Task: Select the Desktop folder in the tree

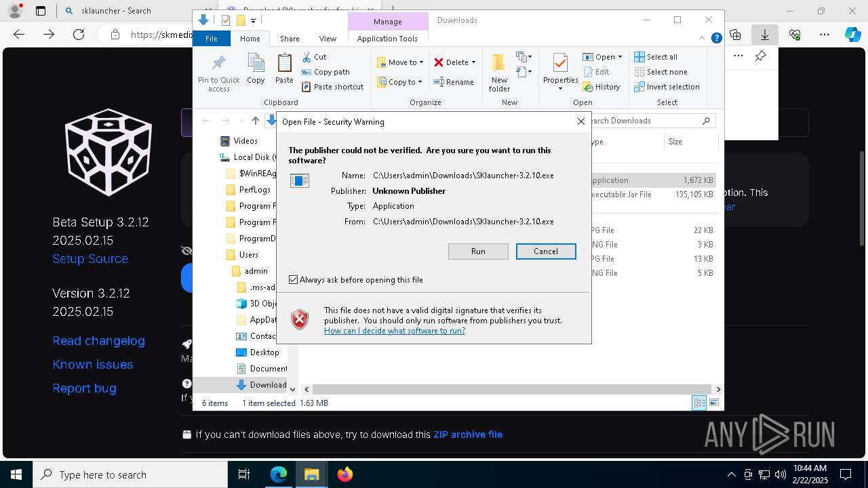Action: click(258, 352)
